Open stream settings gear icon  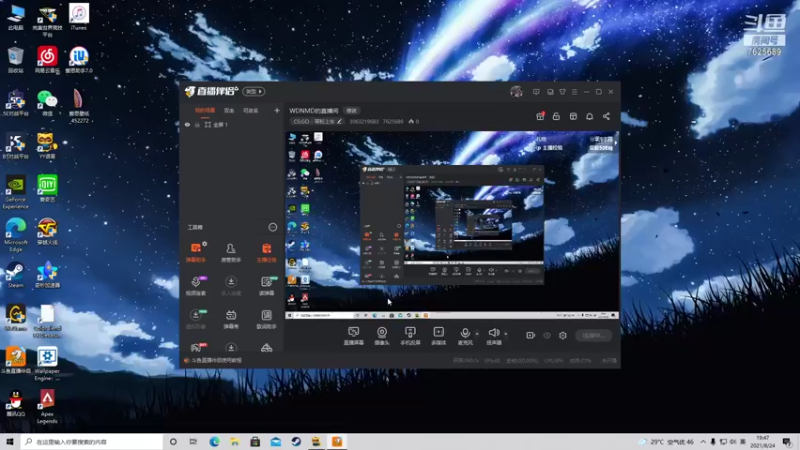pyautogui.click(x=563, y=335)
